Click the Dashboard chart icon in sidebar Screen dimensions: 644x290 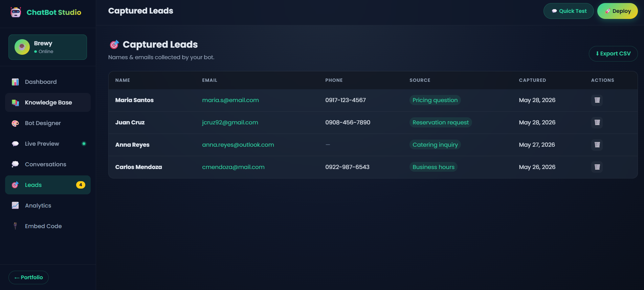click(15, 82)
